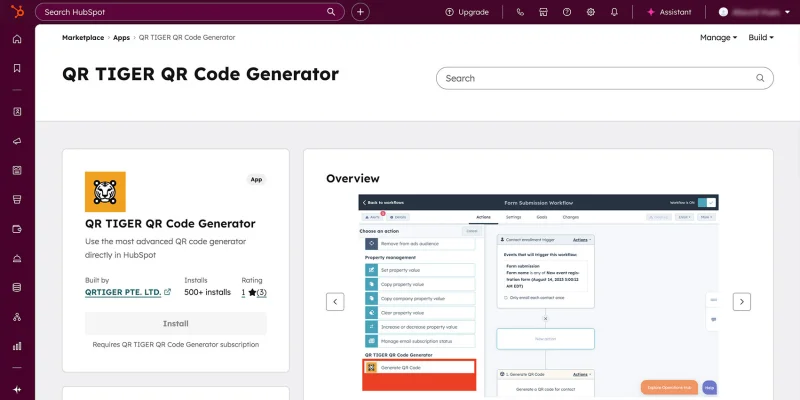
Task: Click the Marketplace breadcrumb
Action: [x=83, y=38]
